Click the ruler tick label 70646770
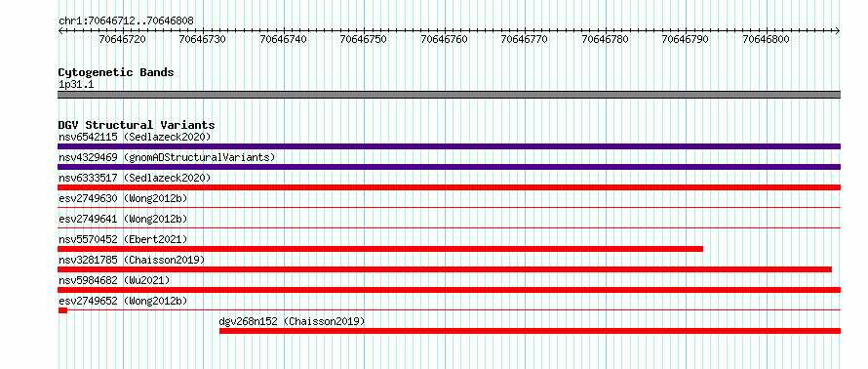Viewport: 868px width, 369px height. click(x=525, y=39)
